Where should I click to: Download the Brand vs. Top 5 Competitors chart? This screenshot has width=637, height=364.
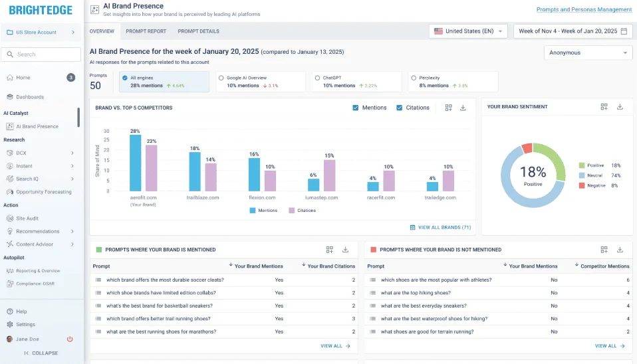[x=463, y=108]
